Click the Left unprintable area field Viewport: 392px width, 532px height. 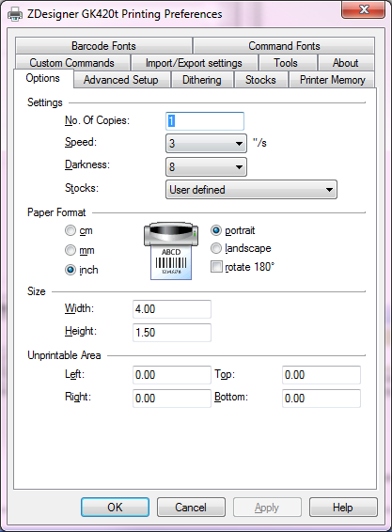click(x=172, y=375)
